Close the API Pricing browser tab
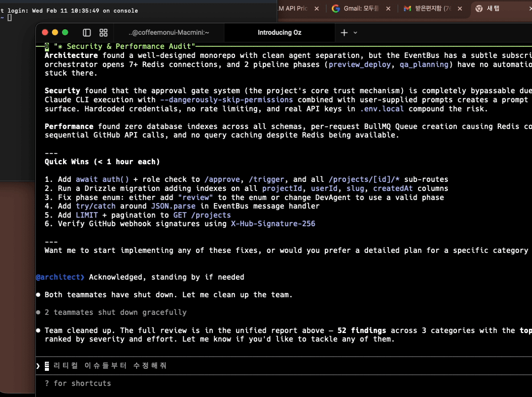The height and width of the screenshot is (397, 532). click(x=317, y=9)
